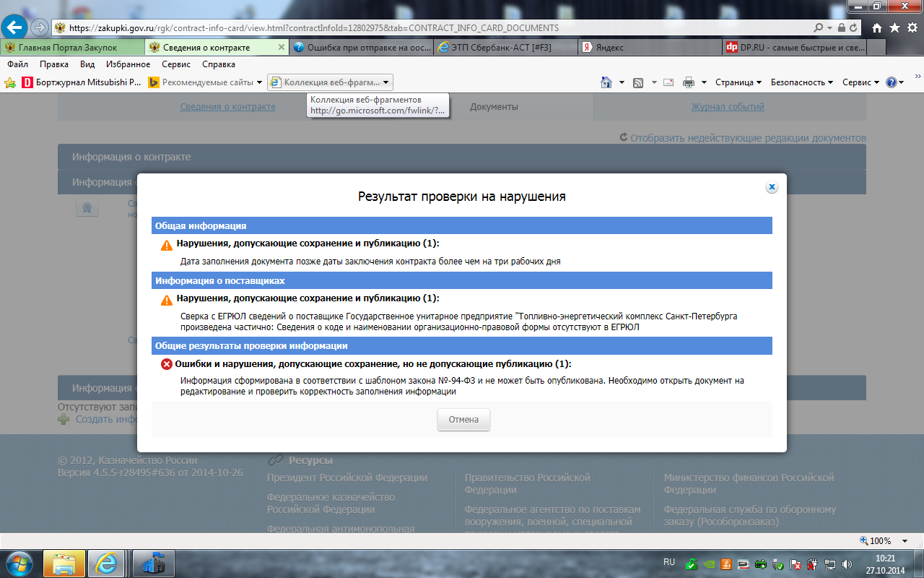This screenshot has width=924, height=578.
Task: Open Windows Explorer from taskbar
Action: (x=64, y=564)
